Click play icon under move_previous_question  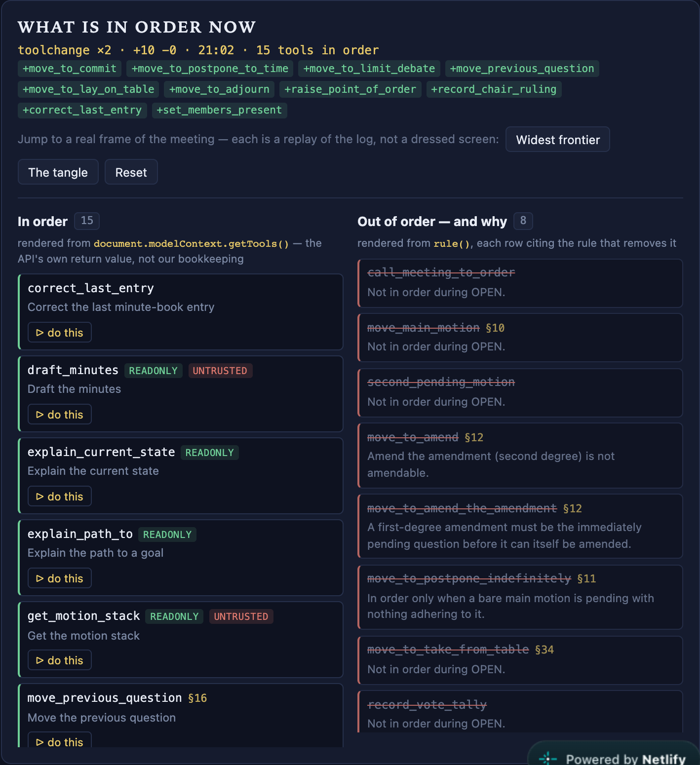[x=40, y=742]
